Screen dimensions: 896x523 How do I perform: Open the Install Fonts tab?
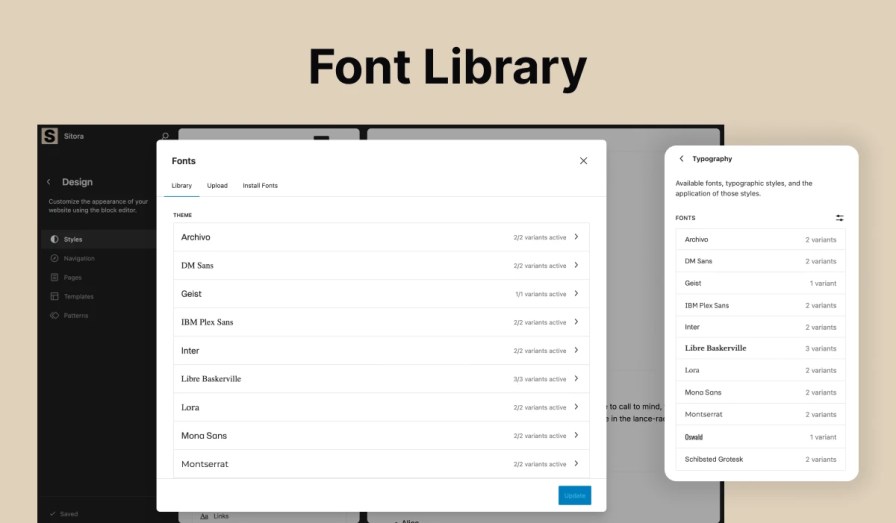(x=260, y=186)
